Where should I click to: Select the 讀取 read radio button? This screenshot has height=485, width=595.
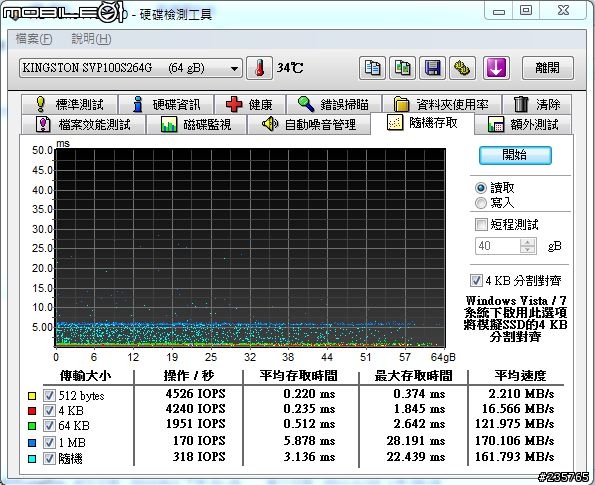481,188
